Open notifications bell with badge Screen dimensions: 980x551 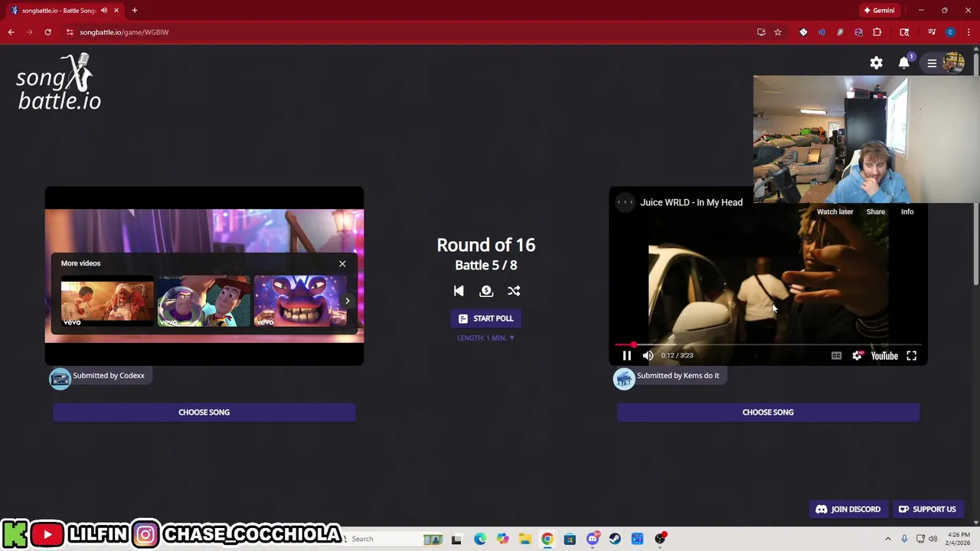point(904,63)
